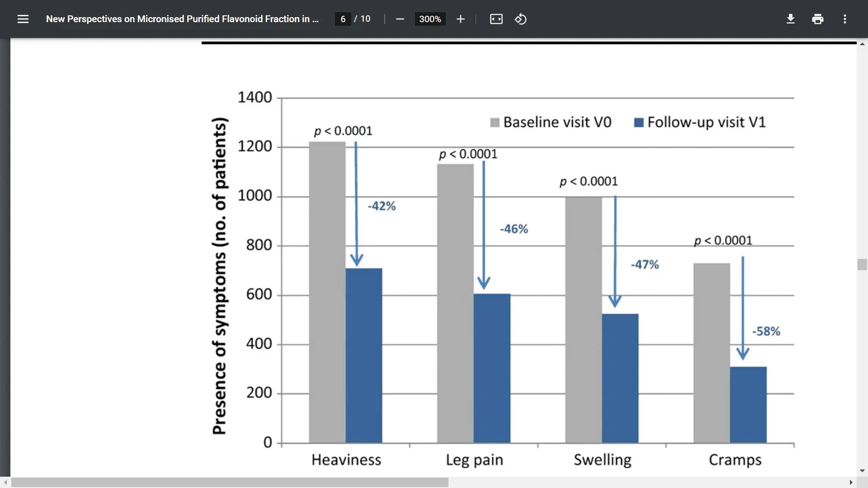Viewport: 868px width, 488px height.
Task: Click the y-axis title text
Action: click(220, 276)
